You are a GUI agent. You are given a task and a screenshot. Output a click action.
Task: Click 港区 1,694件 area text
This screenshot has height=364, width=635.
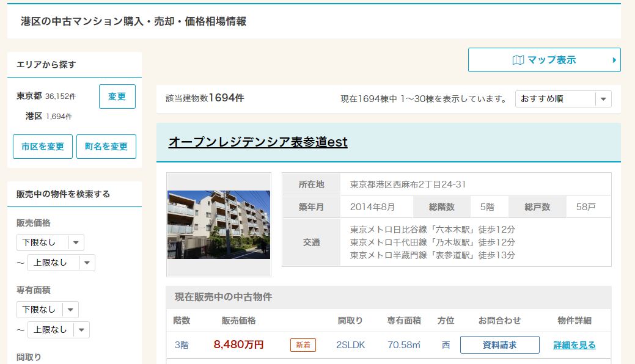49,117
